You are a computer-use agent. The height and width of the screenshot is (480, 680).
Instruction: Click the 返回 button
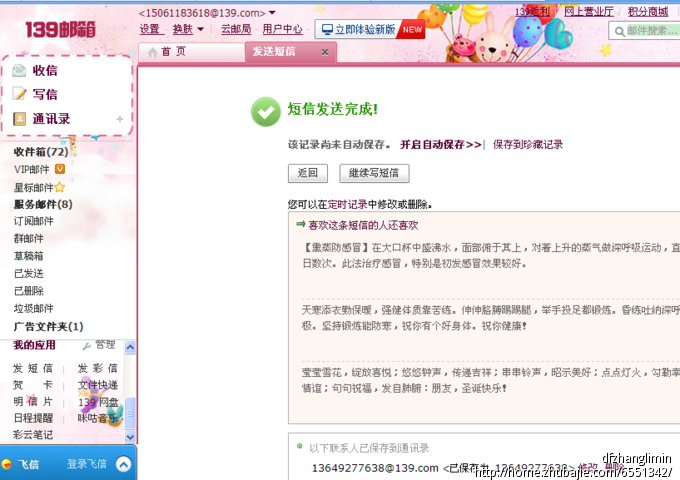pos(308,173)
